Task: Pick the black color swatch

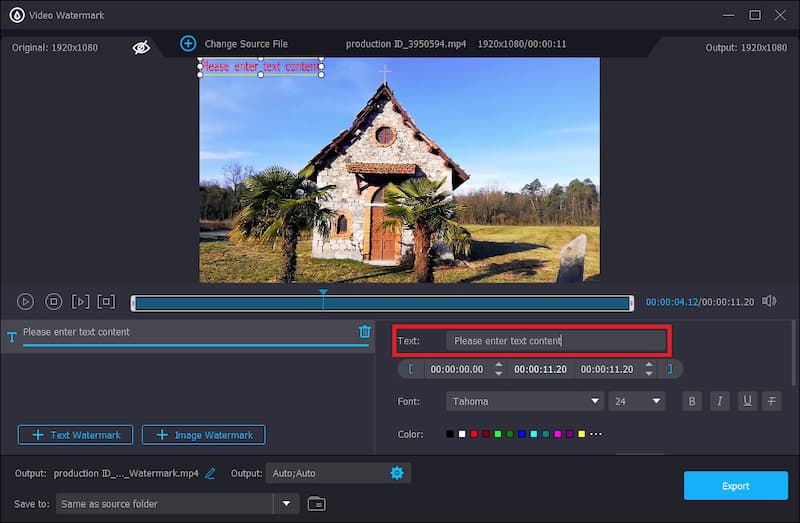Action: [x=449, y=434]
